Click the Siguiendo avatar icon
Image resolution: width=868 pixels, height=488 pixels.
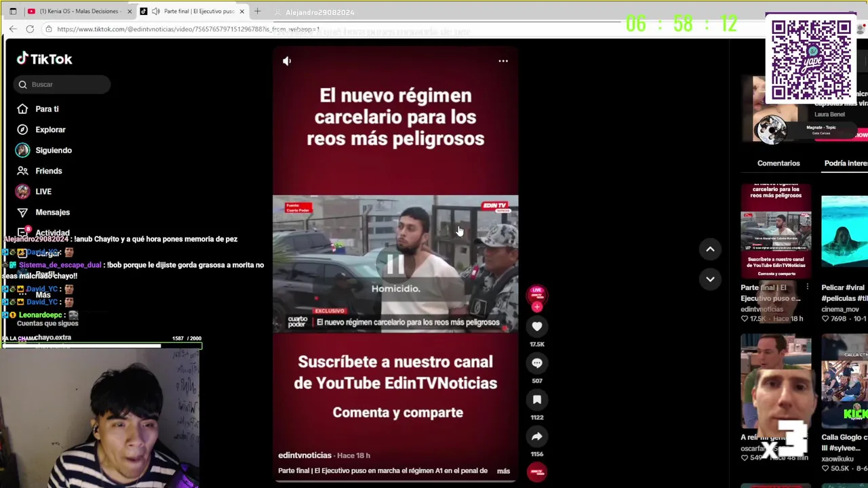point(22,150)
